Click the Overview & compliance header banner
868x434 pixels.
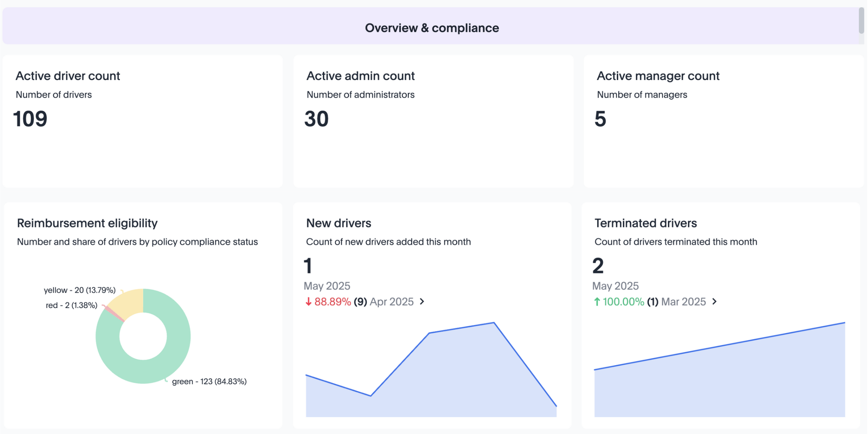pyautogui.click(x=432, y=28)
